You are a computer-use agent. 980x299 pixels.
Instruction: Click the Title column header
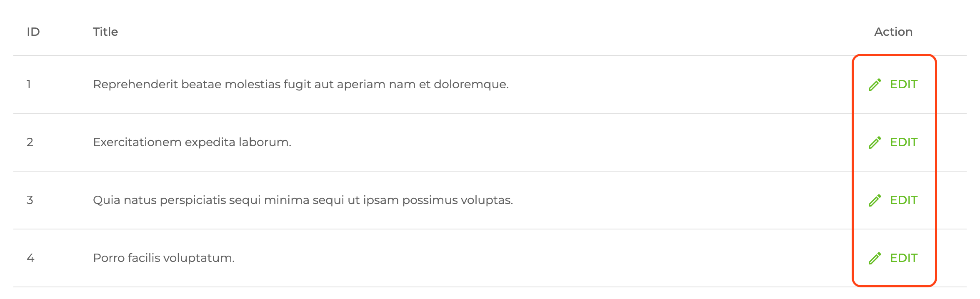(x=105, y=32)
